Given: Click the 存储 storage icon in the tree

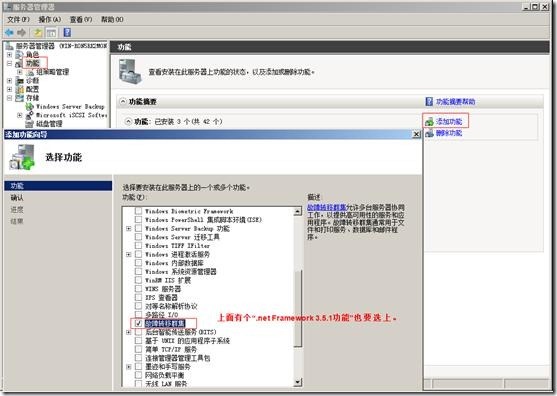Looking at the screenshot, I should pos(20,98).
